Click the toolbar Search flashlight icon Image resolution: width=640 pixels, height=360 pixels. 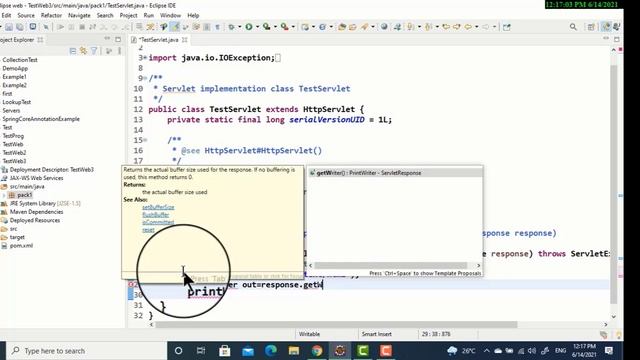click(x=364, y=27)
